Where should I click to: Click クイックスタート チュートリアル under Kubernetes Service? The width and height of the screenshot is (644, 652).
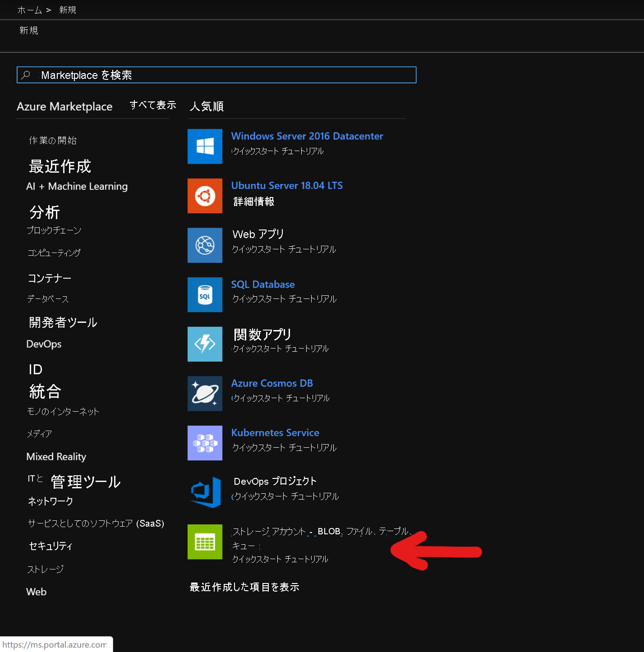coord(284,448)
